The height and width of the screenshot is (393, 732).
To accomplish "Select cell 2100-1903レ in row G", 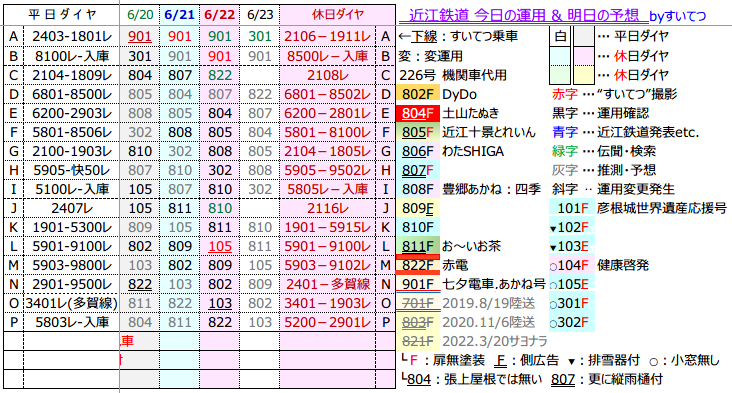I will pos(72,151).
